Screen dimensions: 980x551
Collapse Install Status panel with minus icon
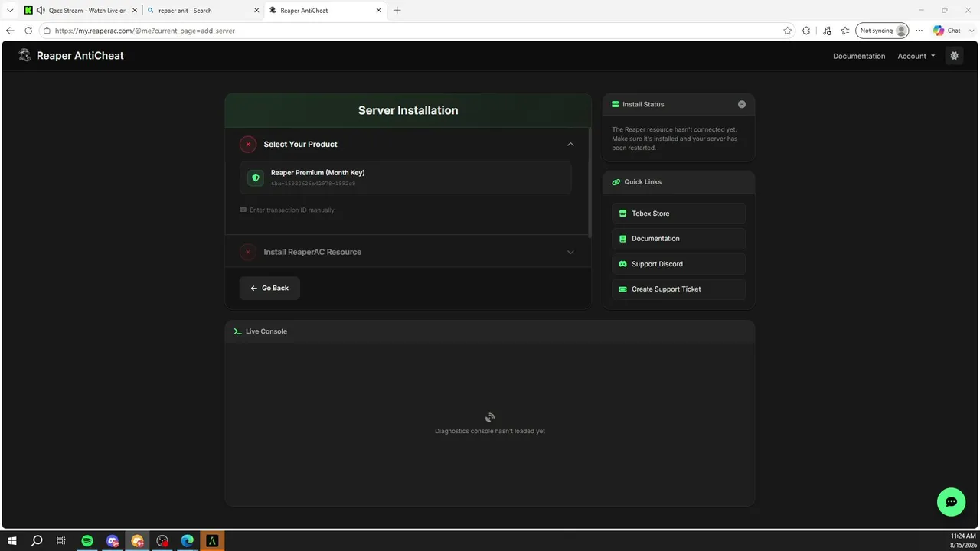pos(742,104)
